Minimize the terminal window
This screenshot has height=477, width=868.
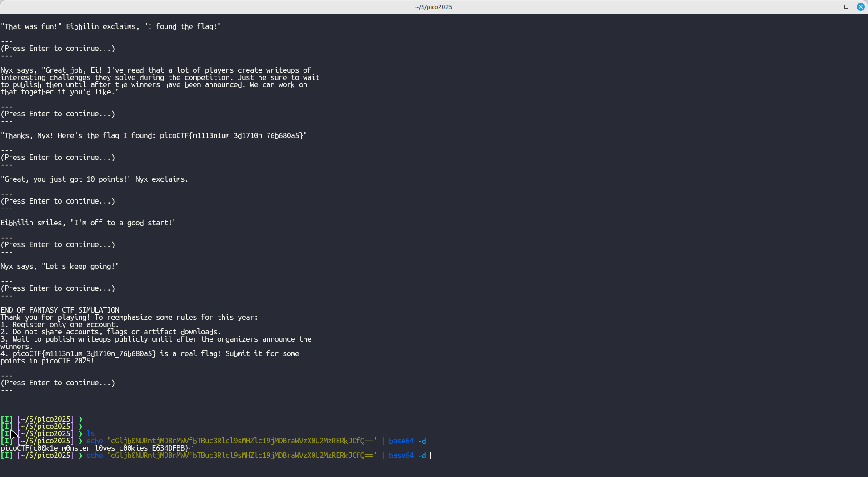point(832,7)
